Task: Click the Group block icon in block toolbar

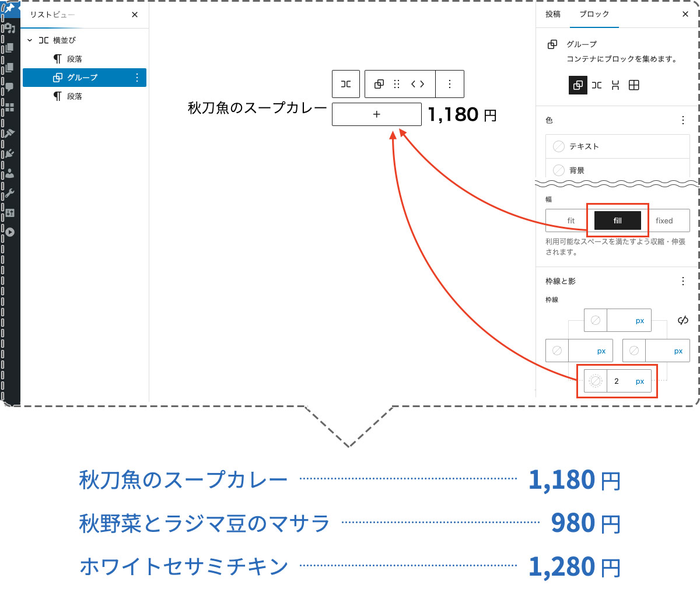Action: click(378, 83)
